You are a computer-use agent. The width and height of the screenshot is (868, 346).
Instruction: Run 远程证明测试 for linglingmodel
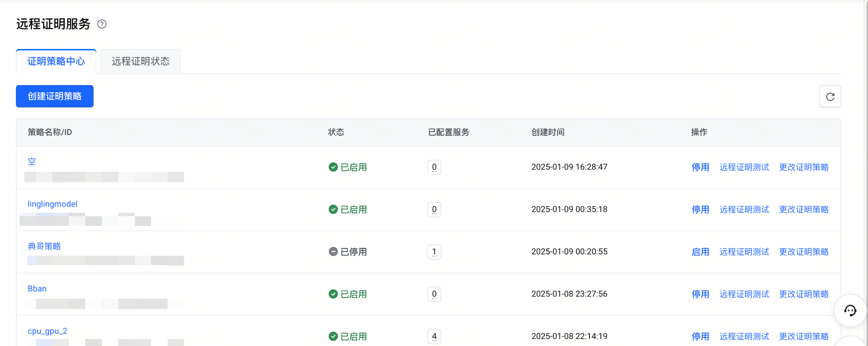(x=744, y=209)
